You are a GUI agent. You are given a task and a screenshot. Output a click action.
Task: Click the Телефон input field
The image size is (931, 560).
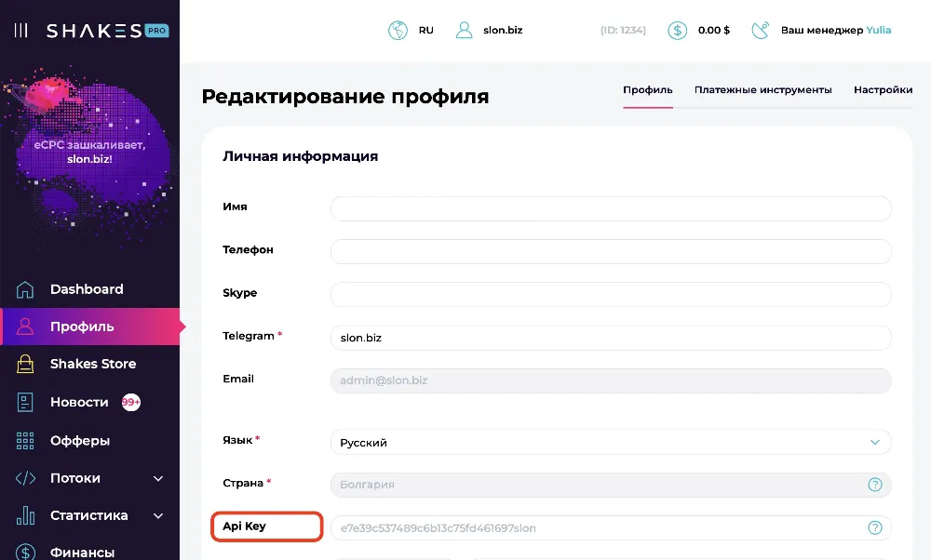(610, 251)
